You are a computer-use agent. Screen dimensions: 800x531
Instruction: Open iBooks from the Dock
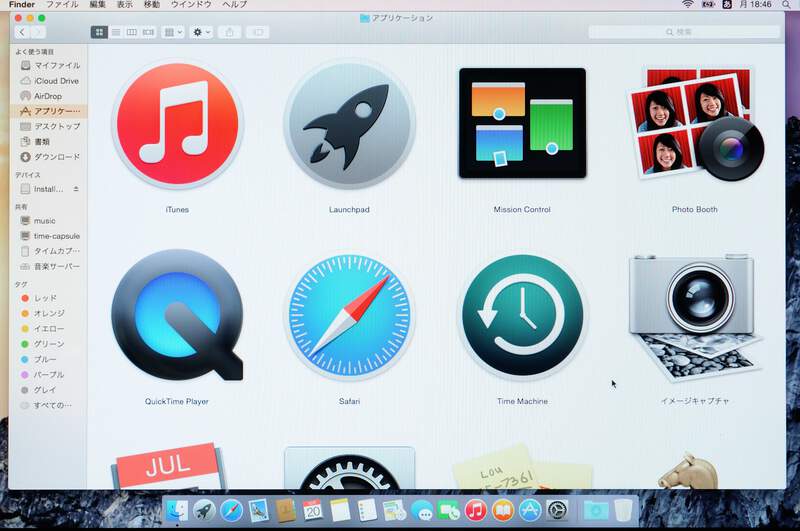coord(503,510)
